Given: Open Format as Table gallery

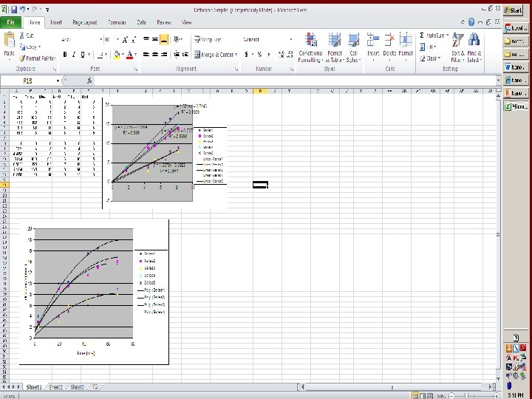Looking at the screenshot, I should [335, 47].
